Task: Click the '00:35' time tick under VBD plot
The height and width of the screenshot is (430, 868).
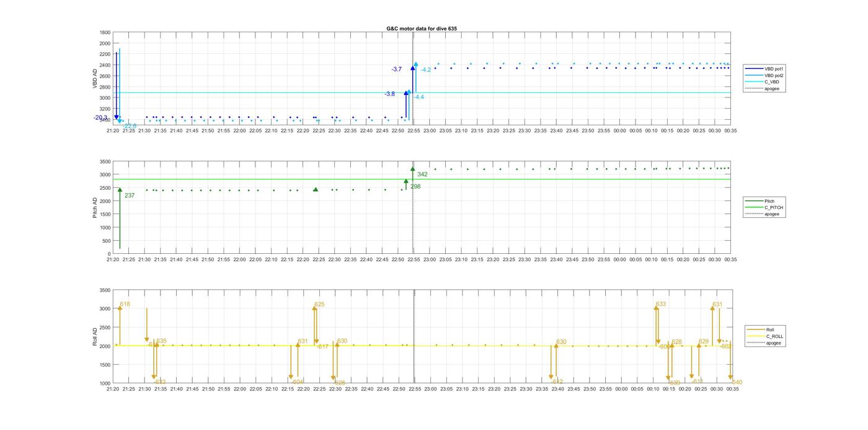Action: point(731,130)
